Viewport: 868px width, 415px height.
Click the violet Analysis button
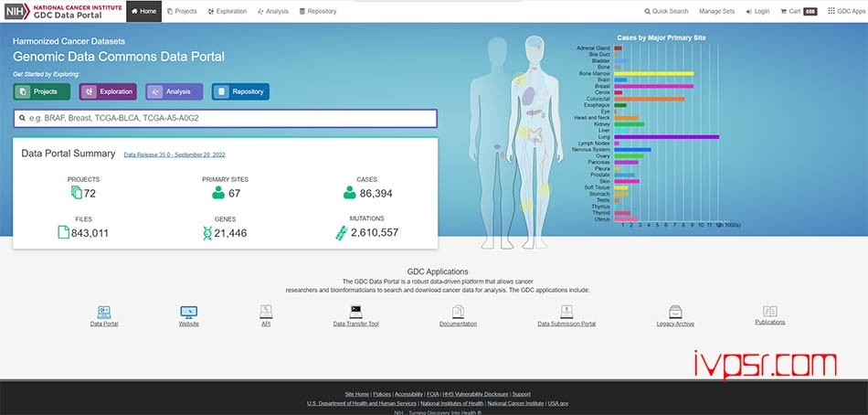click(x=175, y=91)
